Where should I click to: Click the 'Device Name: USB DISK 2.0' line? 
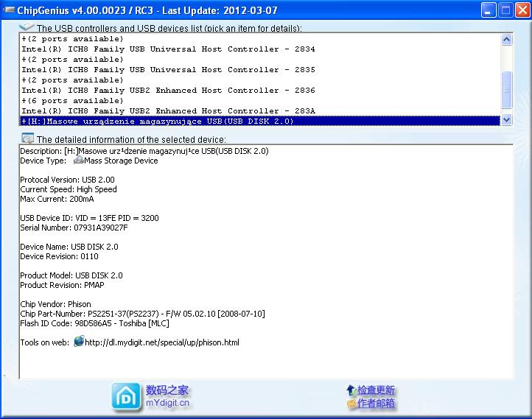tap(69, 247)
